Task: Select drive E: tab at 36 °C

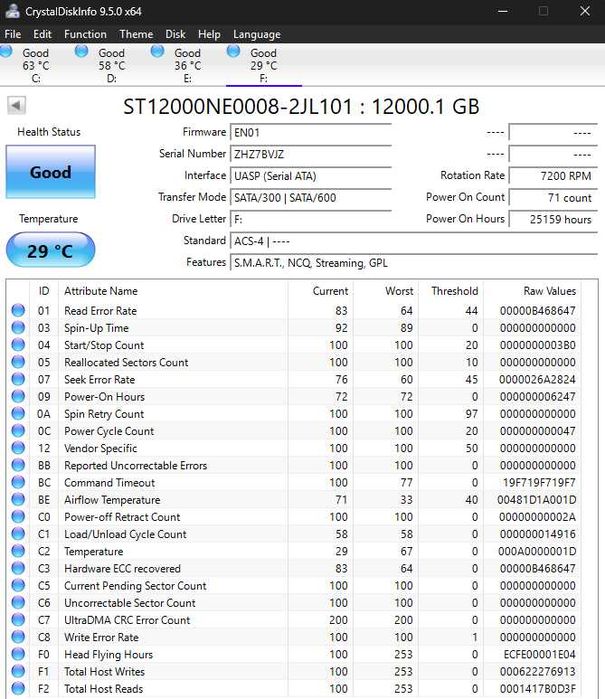Action: click(187, 65)
